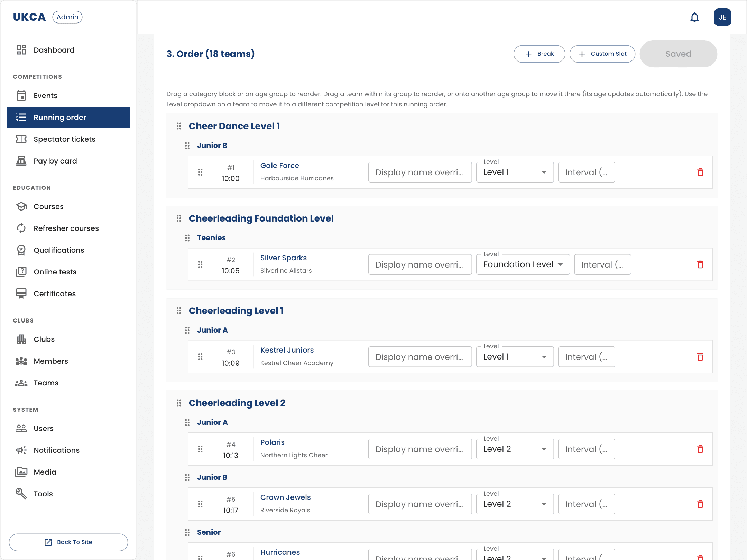Viewport: 747px width, 560px height.
Task: Click the Senior age group drag handle
Action: (187, 532)
